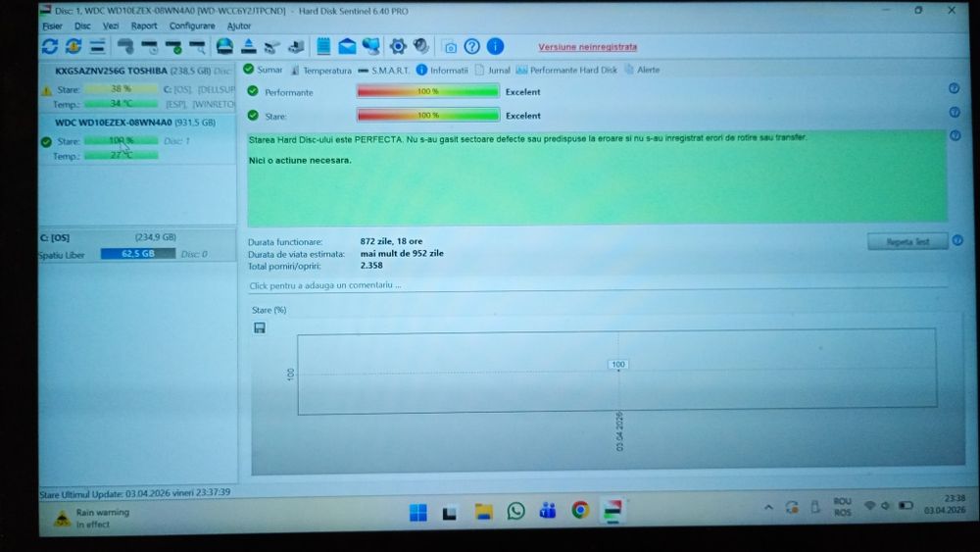This screenshot has width=980, height=552.
Task: Click the Repeta Test button
Action: tap(907, 241)
